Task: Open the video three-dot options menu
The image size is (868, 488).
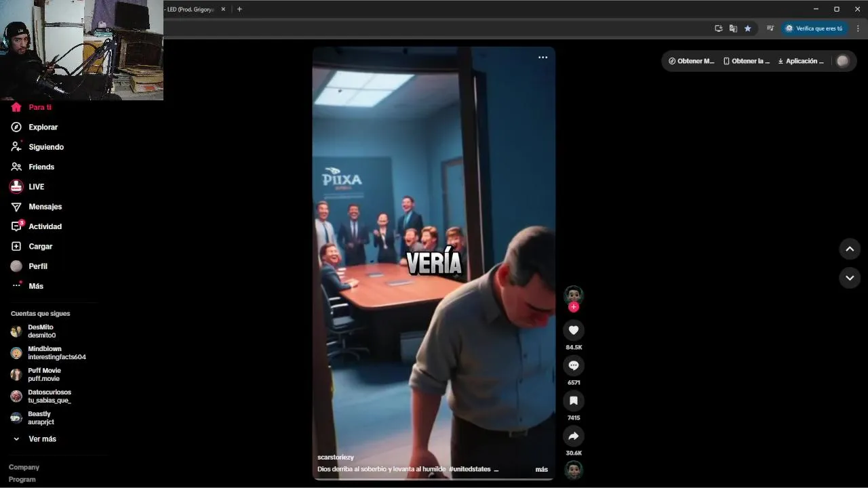Action: (x=542, y=58)
